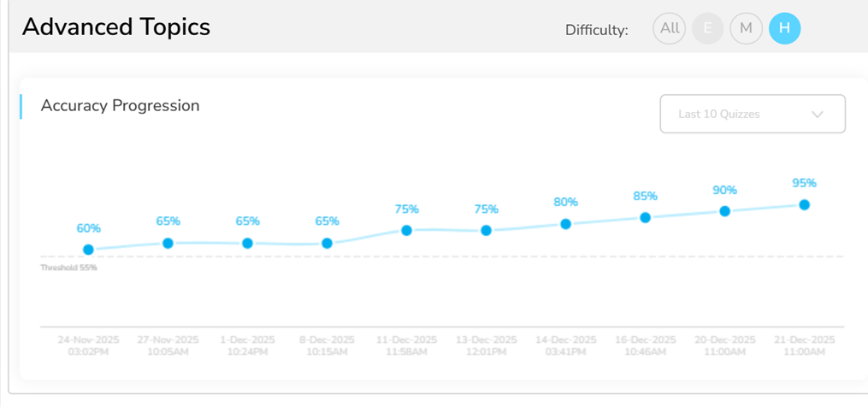Click the 60% data point on 24-Nov-2025
Image resolution: width=868 pixels, height=407 pixels.
click(x=89, y=250)
